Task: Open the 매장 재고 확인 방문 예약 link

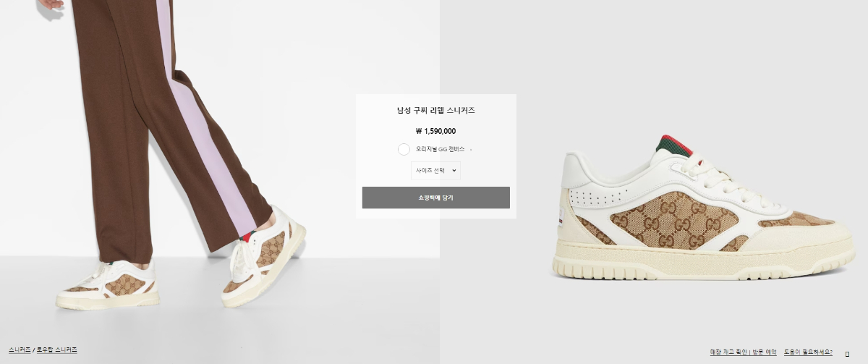Action: pyautogui.click(x=744, y=352)
